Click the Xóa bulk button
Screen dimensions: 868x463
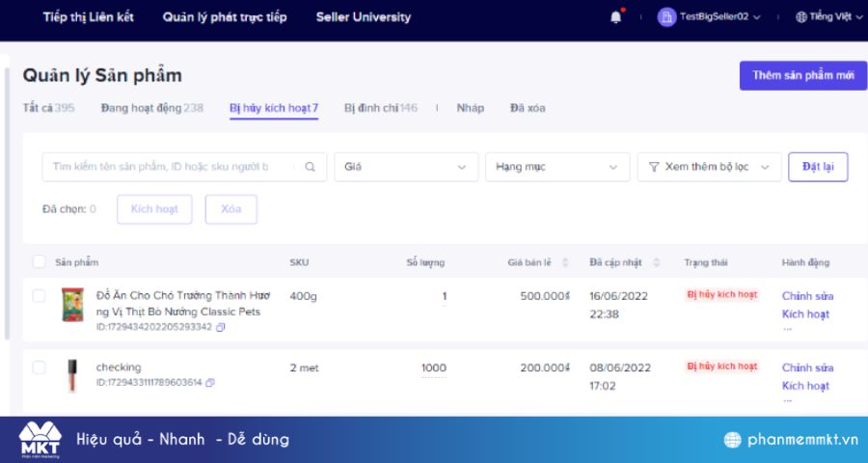pos(231,209)
